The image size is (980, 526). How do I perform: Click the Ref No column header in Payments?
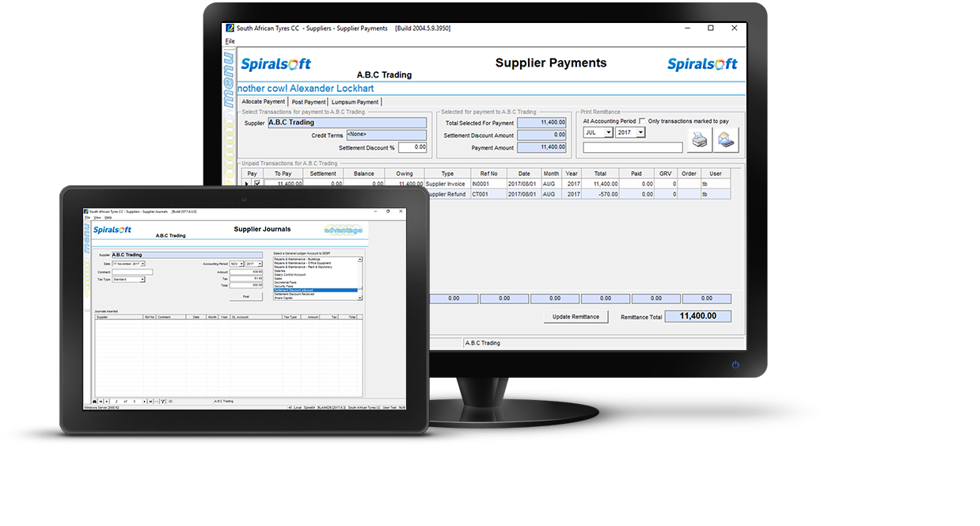(488, 173)
